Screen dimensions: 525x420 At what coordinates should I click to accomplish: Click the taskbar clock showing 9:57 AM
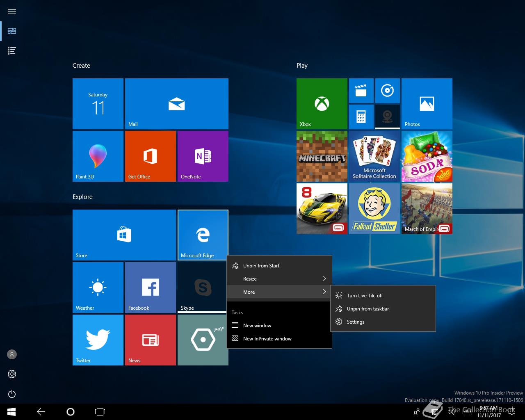click(488, 412)
